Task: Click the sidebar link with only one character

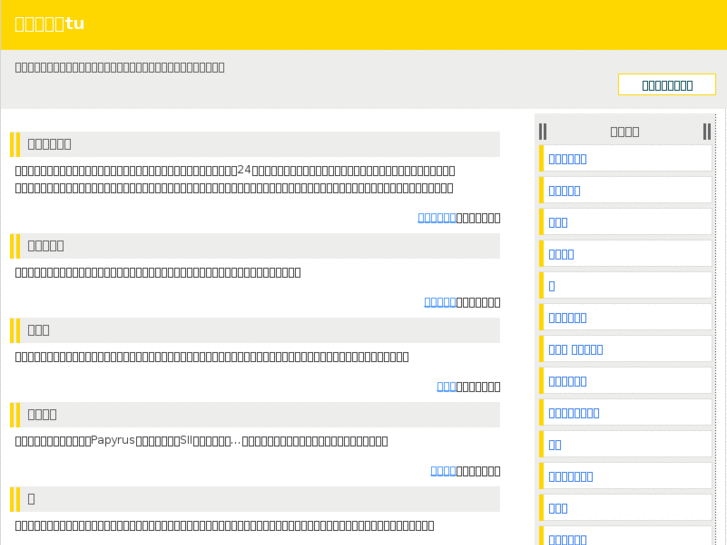Action: click(552, 286)
